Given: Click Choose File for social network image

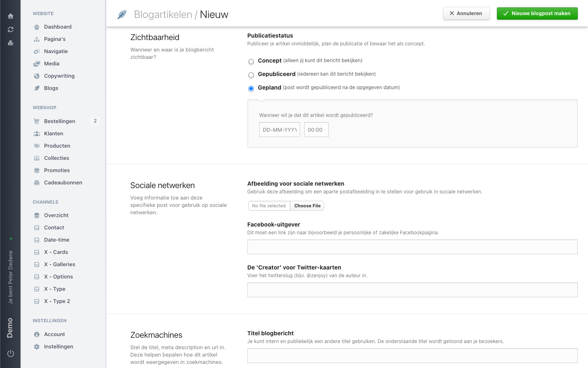Looking at the screenshot, I should tap(307, 206).
